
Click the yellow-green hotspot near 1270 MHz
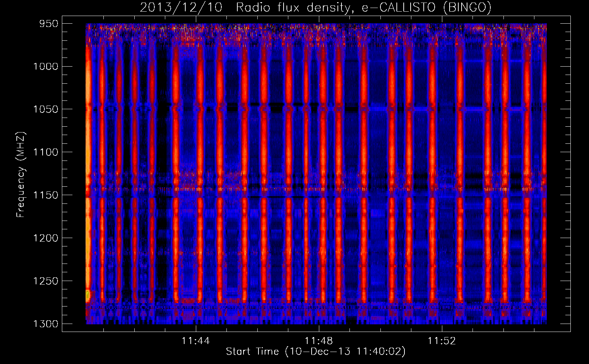point(87,295)
